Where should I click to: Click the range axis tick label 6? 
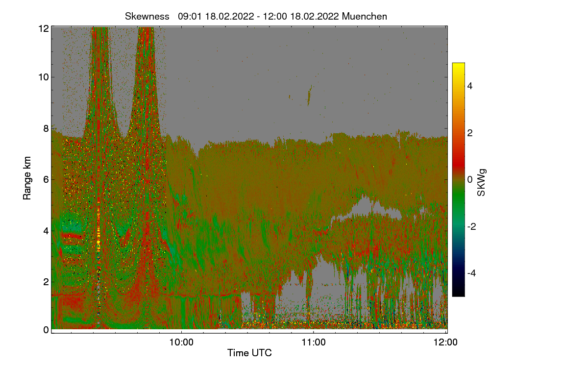[46, 179]
